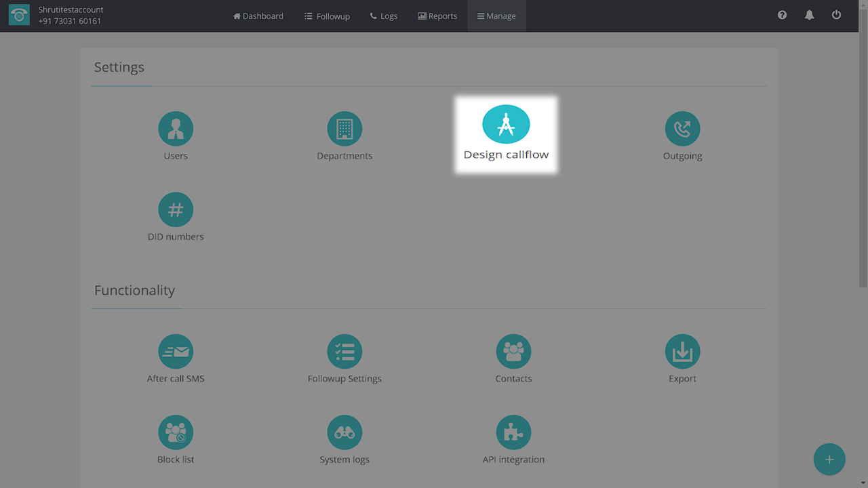Open After call SMS settings

click(176, 352)
